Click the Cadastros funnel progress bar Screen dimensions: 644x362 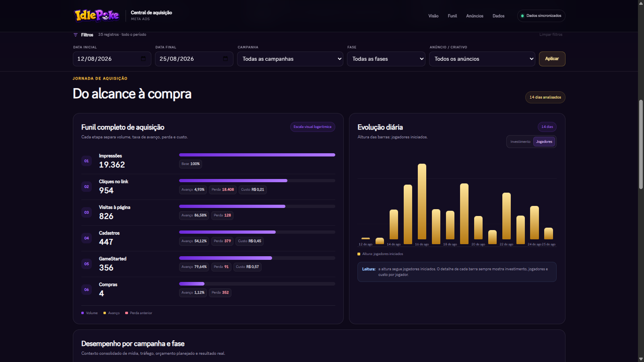pos(257,232)
